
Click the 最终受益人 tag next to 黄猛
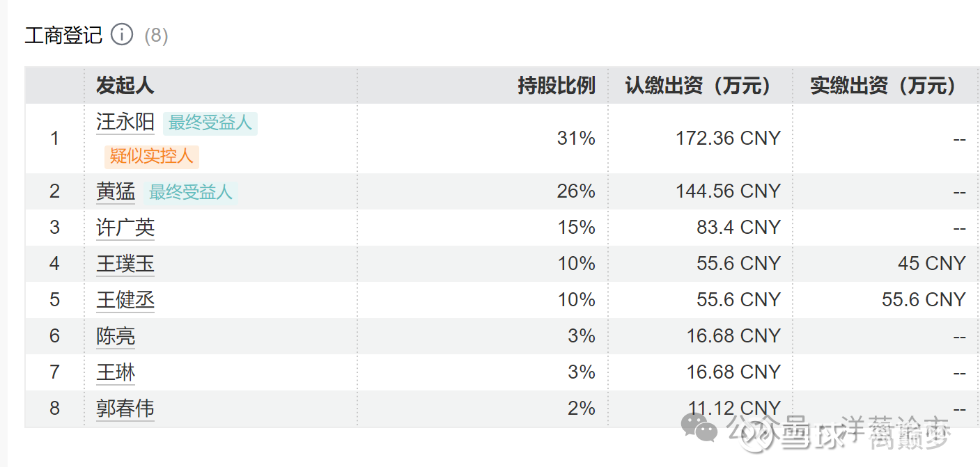click(x=191, y=192)
